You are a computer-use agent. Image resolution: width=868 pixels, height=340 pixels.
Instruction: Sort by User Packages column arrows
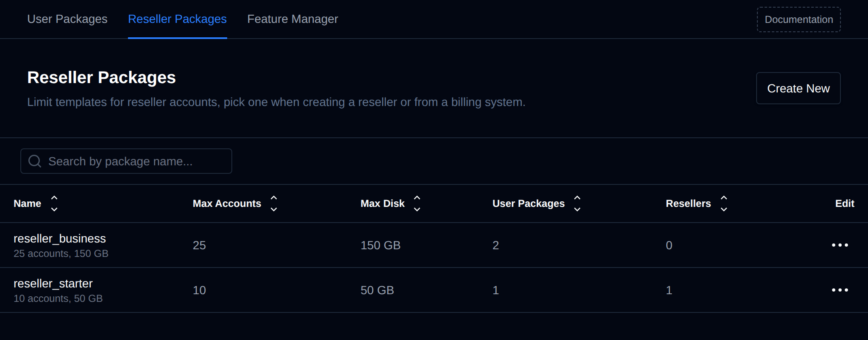click(577, 203)
